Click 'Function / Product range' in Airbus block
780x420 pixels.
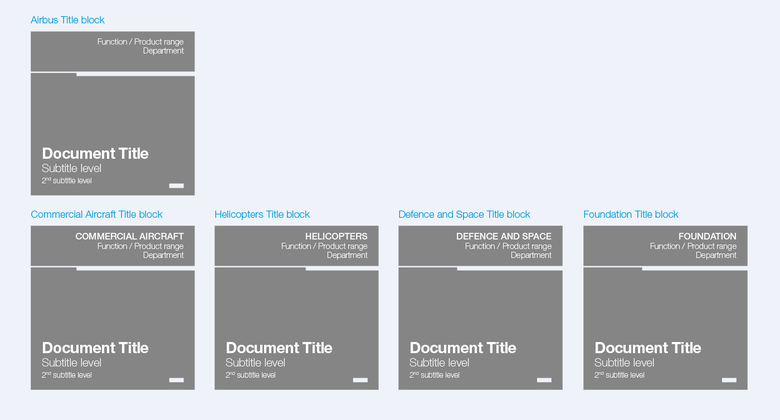click(x=140, y=42)
